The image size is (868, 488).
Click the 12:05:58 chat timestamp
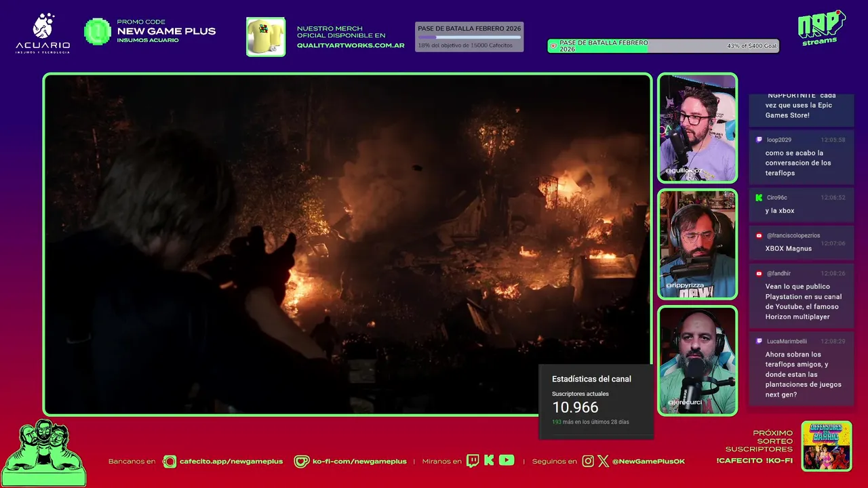pyautogui.click(x=833, y=140)
